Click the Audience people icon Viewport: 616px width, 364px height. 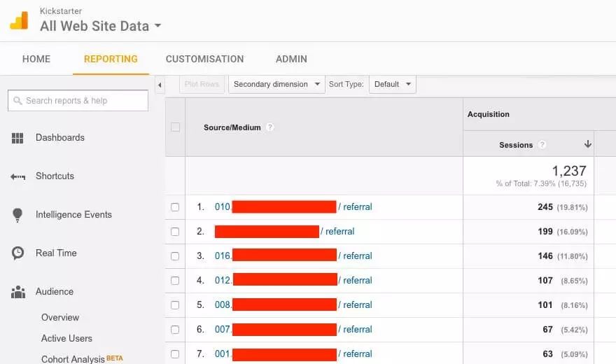click(x=18, y=292)
